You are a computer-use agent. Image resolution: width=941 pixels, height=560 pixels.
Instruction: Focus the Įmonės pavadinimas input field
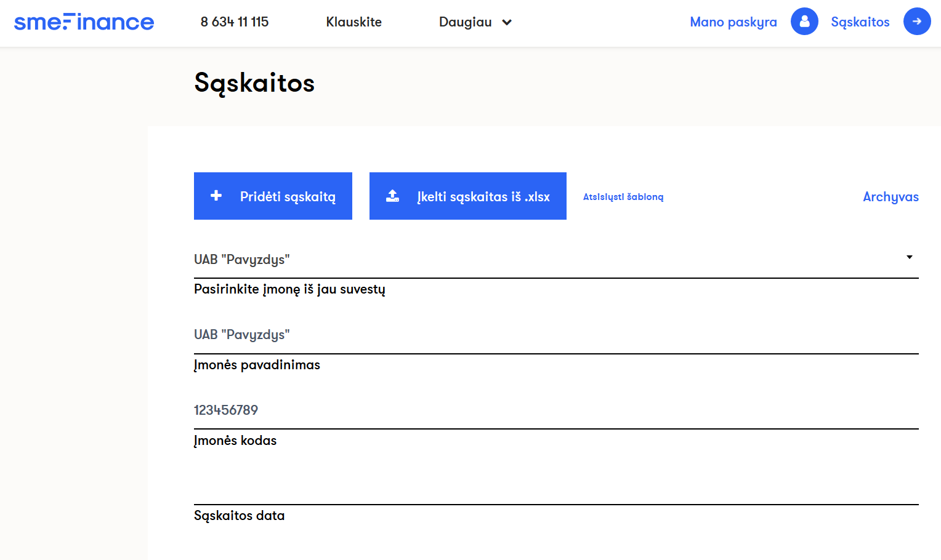click(x=556, y=335)
